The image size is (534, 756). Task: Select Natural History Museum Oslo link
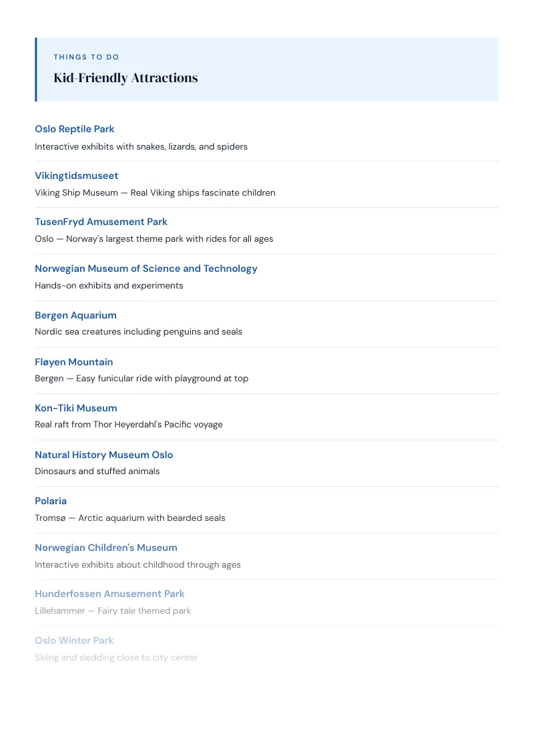(103, 455)
